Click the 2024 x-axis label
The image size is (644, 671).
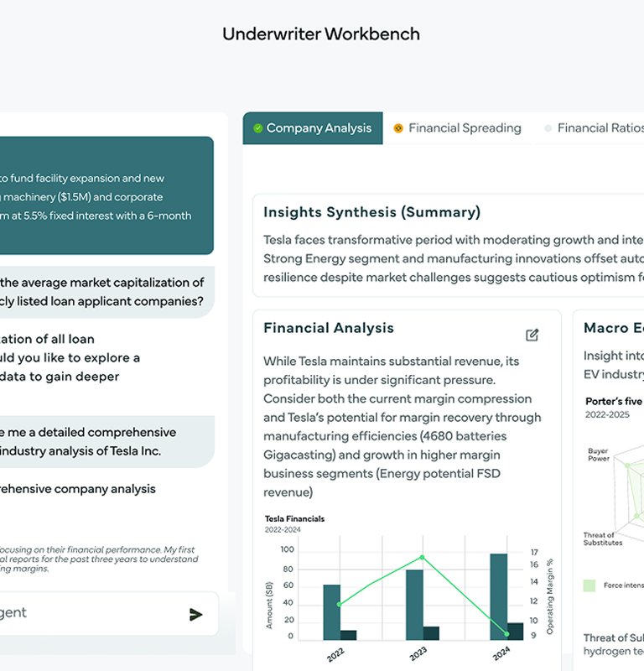(x=501, y=653)
